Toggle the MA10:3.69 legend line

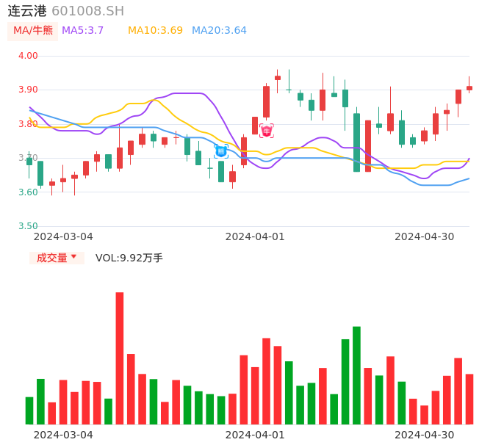[x=155, y=30]
